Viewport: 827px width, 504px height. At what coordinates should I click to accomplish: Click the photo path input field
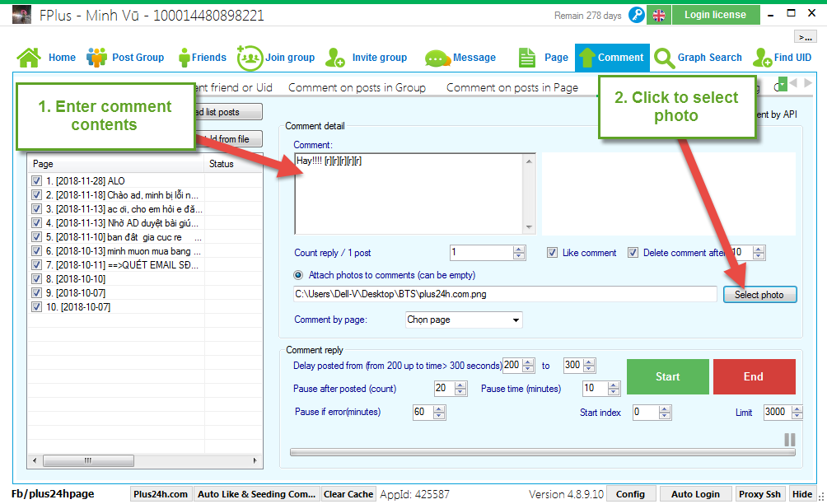[x=505, y=294]
